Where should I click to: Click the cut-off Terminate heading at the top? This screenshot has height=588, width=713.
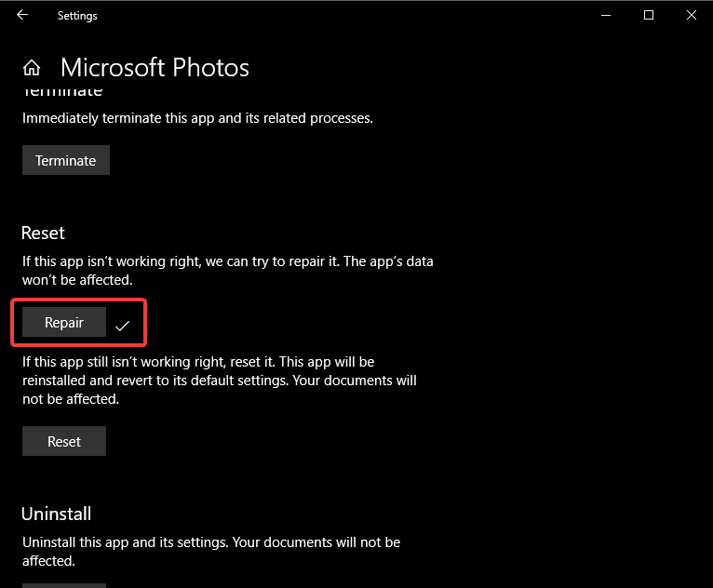(61, 92)
